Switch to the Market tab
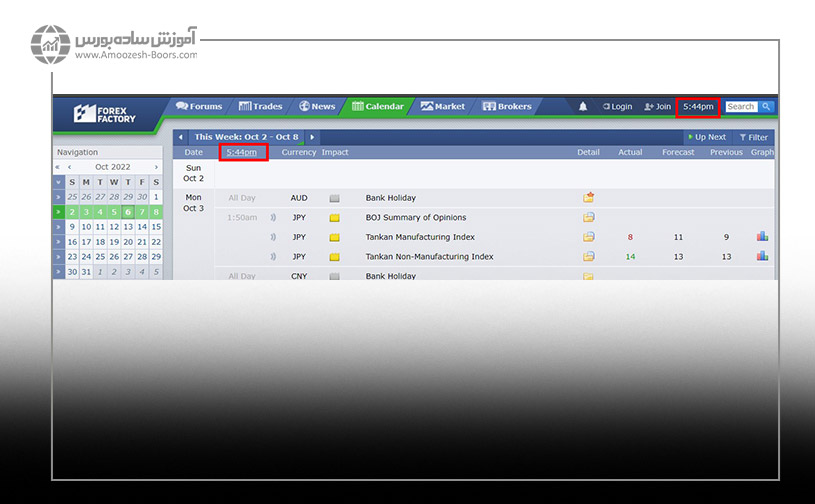Image resolution: width=815 pixels, height=504 pixels. [443, 106]
